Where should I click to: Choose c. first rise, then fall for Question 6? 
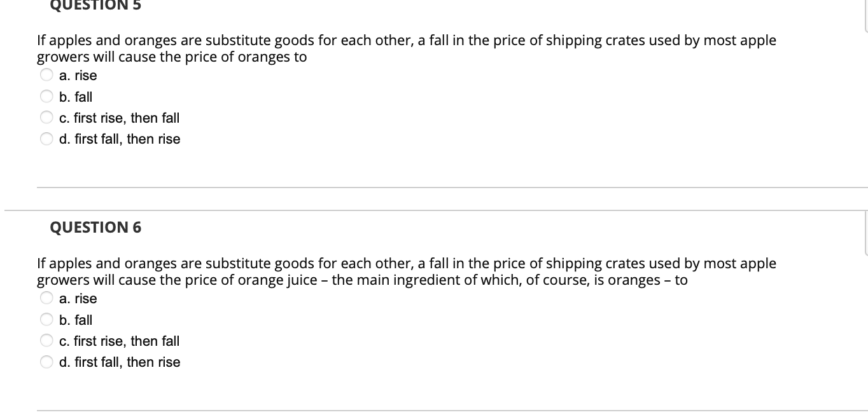[x=46, y=340]
